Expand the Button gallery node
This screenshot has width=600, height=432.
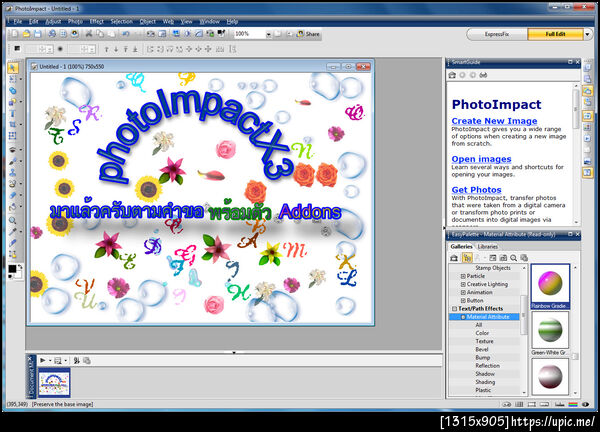pyautogui.click(x=463, y=301)
